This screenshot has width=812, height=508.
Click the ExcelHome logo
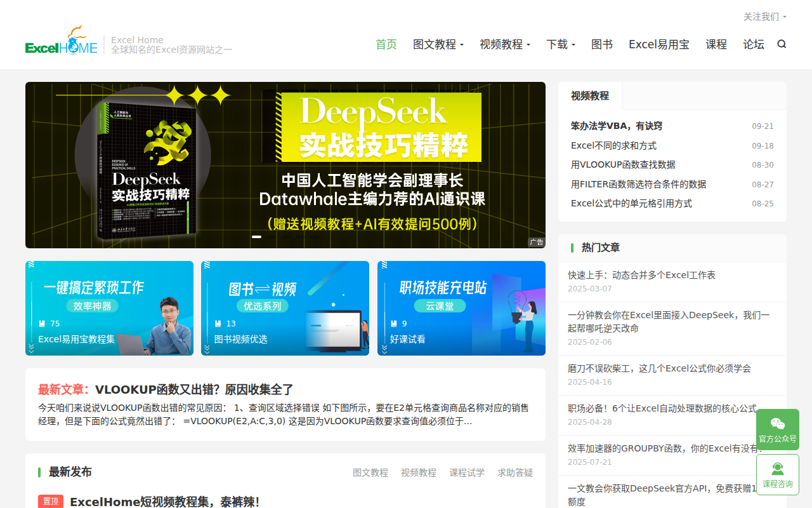point(62,41)
